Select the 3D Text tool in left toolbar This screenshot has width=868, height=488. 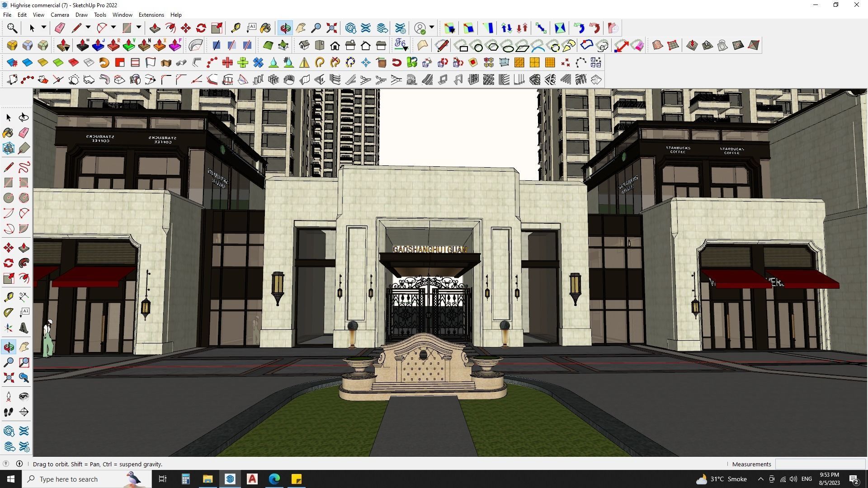coord(24,328)
